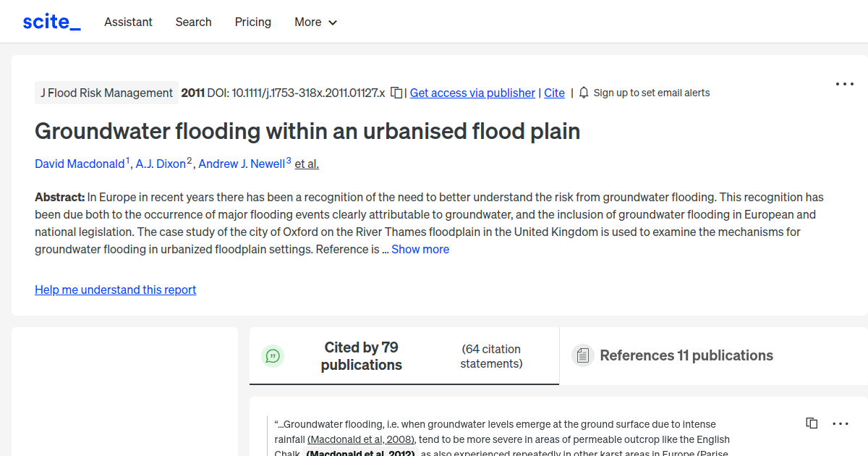Open the More dropdown in the navbar

(315, 22)
